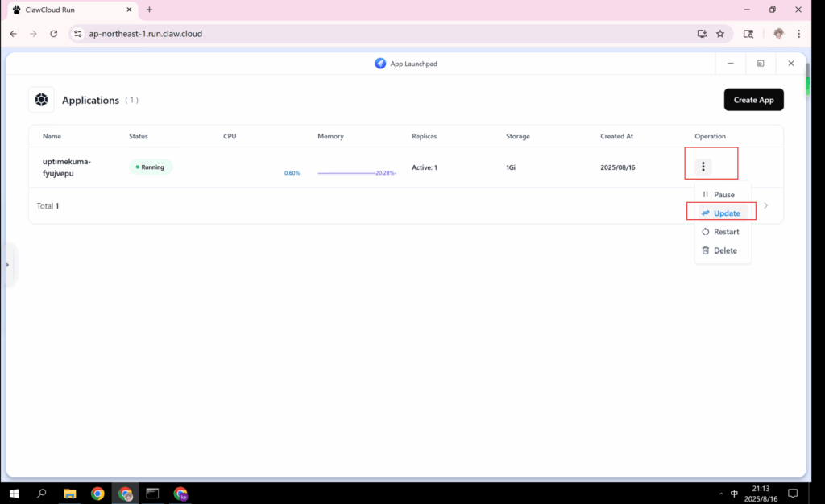Open File Explorer from the taskbar

pos(70,494)
